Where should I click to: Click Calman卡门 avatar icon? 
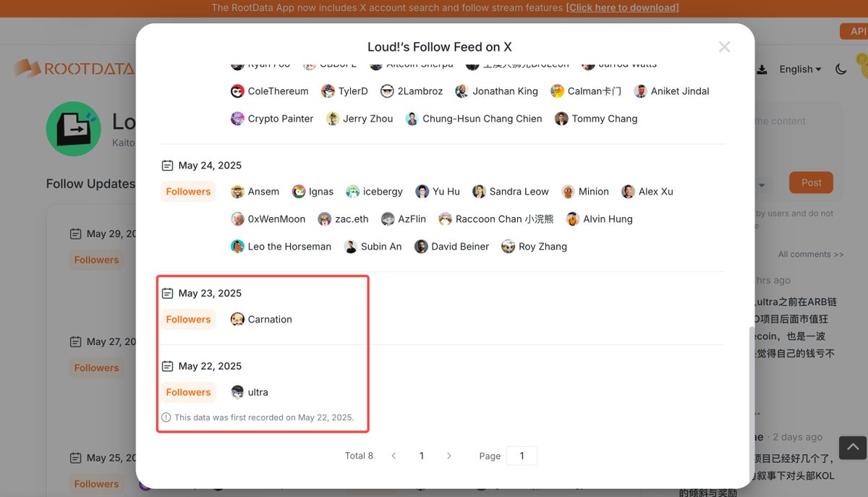point(557,91)
